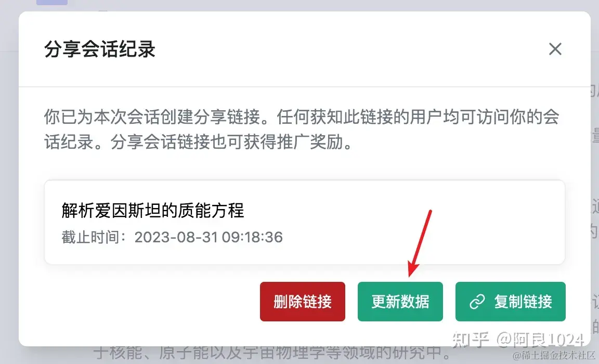Select the dialog title 分享会话纪录

(100, 49)
